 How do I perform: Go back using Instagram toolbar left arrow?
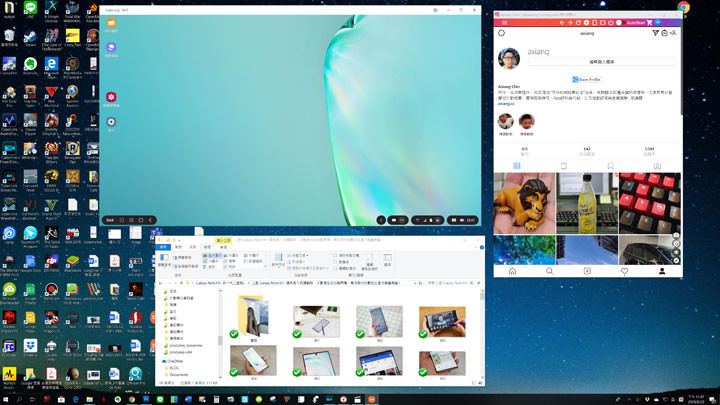(x=562, y=22)
